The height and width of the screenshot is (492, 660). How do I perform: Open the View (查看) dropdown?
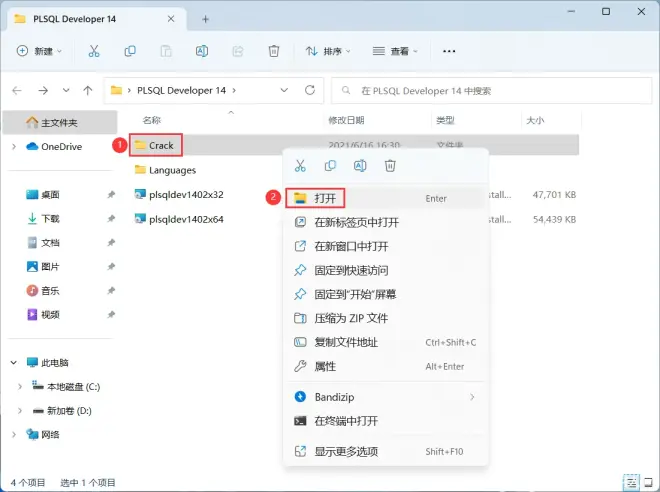(395, 51)
